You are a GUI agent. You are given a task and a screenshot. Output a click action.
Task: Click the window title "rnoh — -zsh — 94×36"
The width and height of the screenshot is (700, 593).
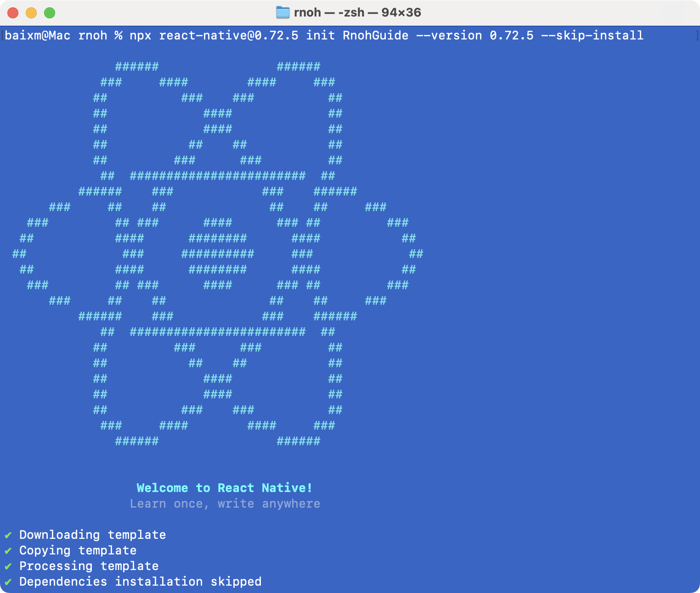coord(357,12)
